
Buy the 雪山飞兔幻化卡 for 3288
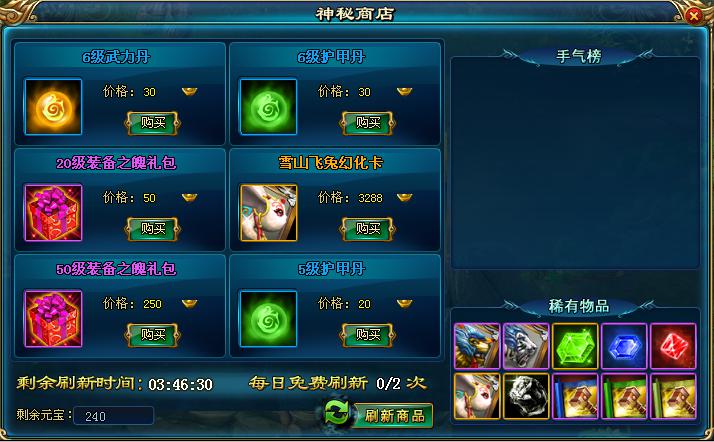(x=367, y=229)
